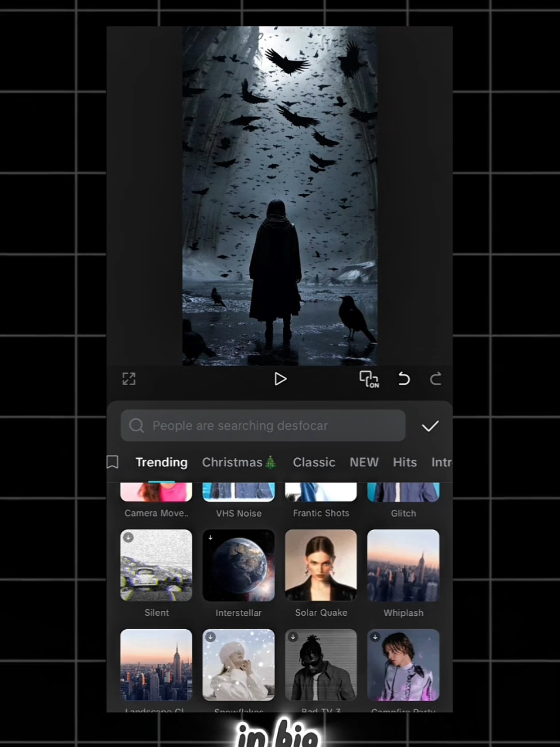The image size is (560, 747).
Task: Tap the video preview of the girl with crows
Action: 280,196
